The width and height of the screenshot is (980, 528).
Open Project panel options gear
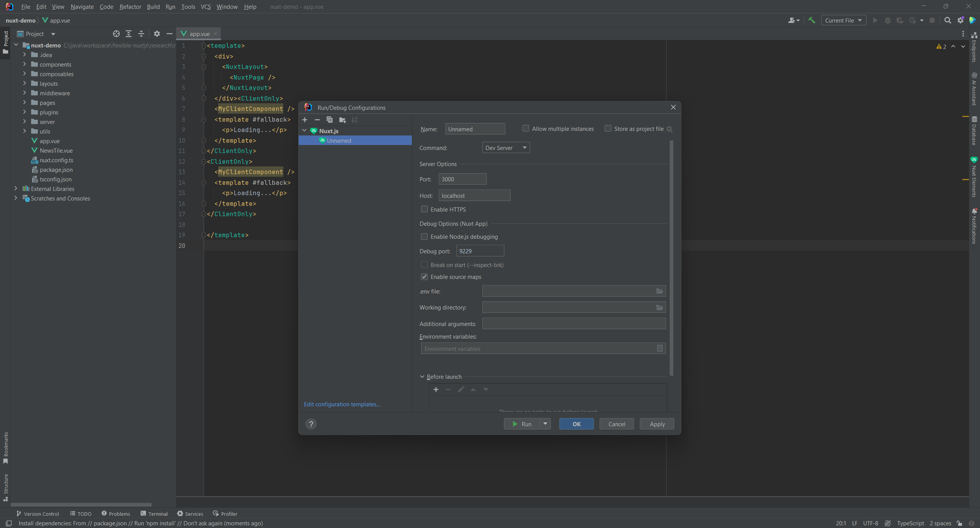click(x=157, y=34)
